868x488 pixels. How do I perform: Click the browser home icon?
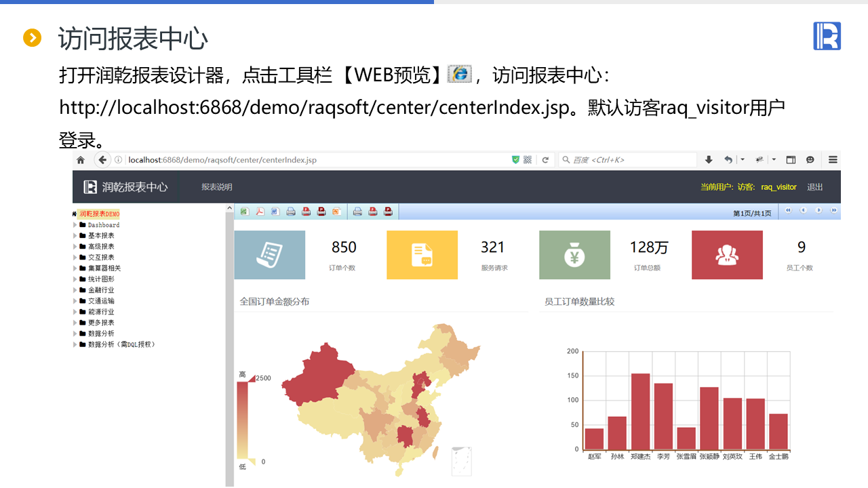pos(81,160)
